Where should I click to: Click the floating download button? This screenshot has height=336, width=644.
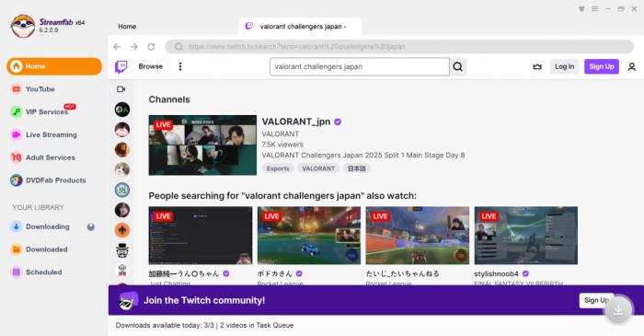[x=618, y=309]
